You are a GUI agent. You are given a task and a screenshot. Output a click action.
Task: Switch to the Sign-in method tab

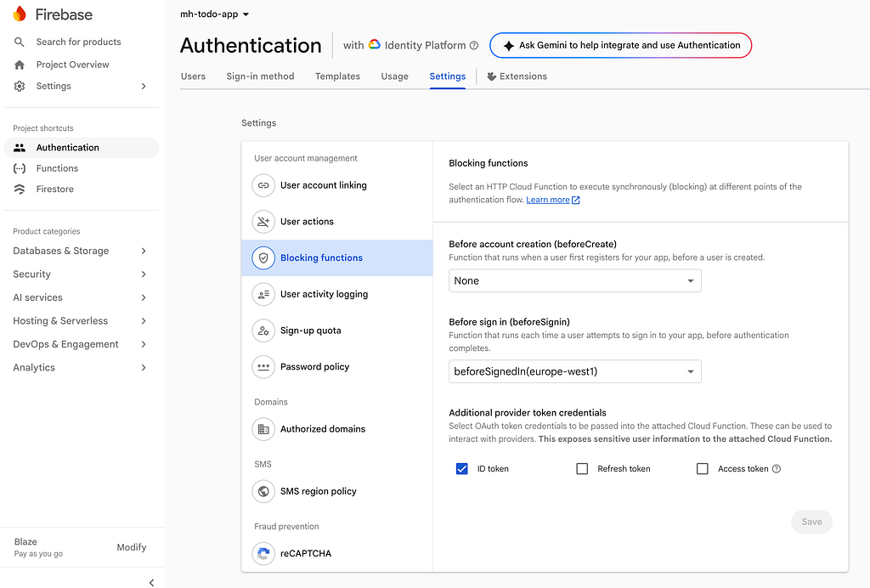pyautogui.click(x=260, y=76)
